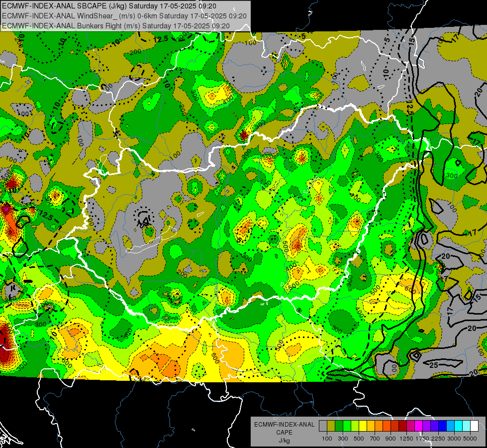Screen dimensions: 487x448
Task: Click the 25 contour label on map
Action: coord(434,365)
